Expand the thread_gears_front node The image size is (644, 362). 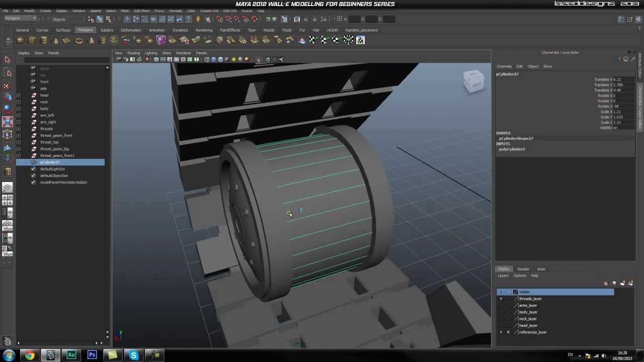coord(19,135)
